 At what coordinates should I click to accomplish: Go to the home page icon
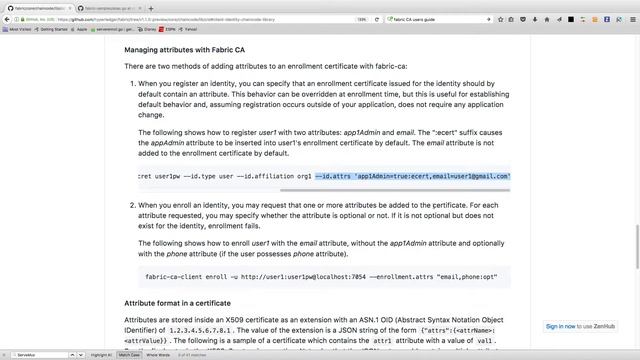[547, 20]
